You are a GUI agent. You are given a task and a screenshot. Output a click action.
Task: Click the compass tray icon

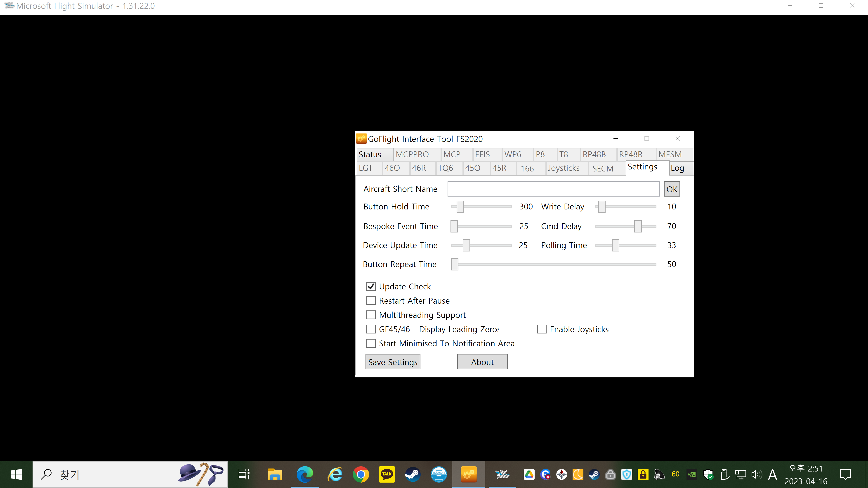(562, 474)
